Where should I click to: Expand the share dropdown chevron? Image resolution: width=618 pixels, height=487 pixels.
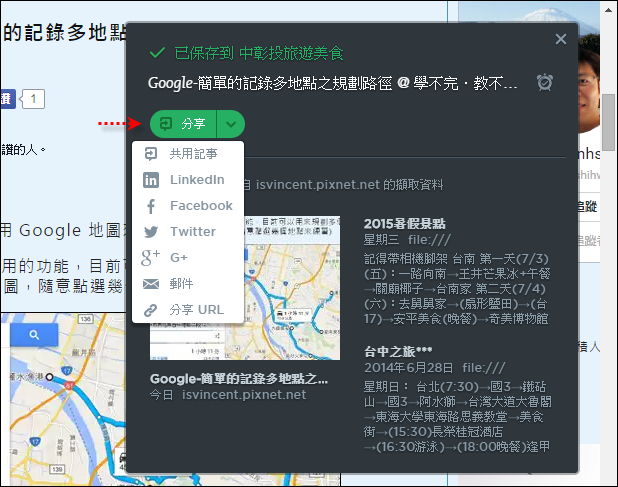click(x=231, y=124)
